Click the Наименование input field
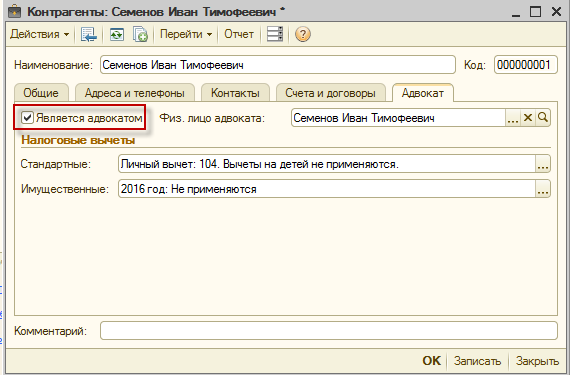The image size is (570, 375). click(x=278, y=65)
